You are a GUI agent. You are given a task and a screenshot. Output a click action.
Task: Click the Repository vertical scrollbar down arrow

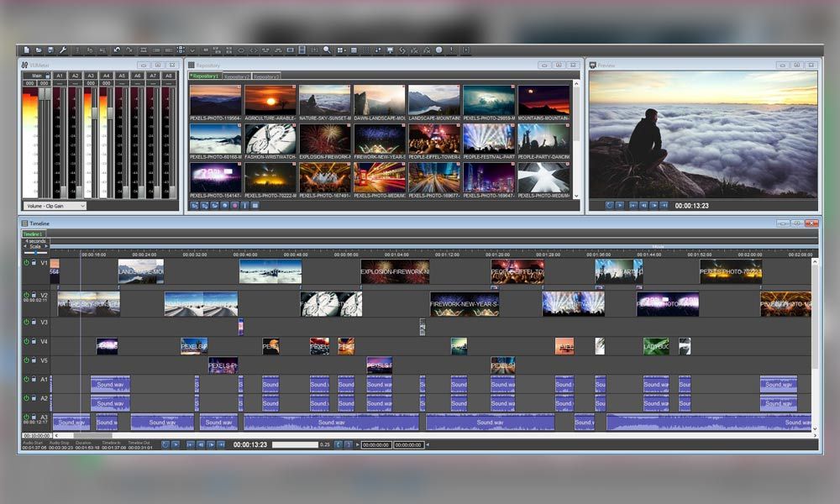[x=576, y=196]
